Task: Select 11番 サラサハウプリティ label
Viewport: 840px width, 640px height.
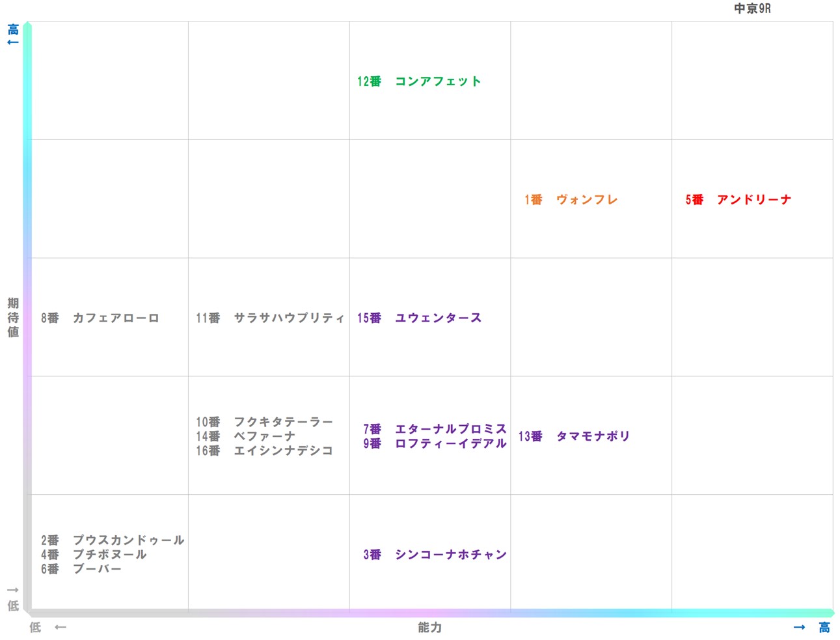Action: 270,318
